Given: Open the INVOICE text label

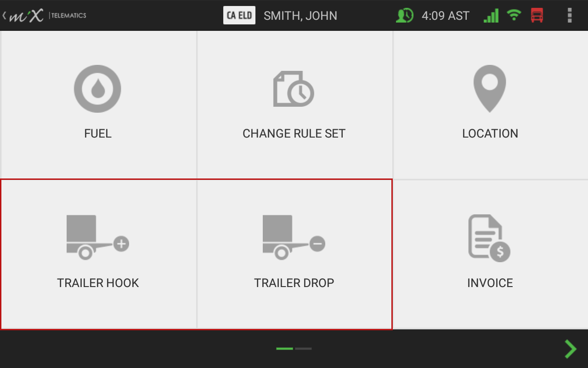Looking at the screenshot, I should pos(490,283).
